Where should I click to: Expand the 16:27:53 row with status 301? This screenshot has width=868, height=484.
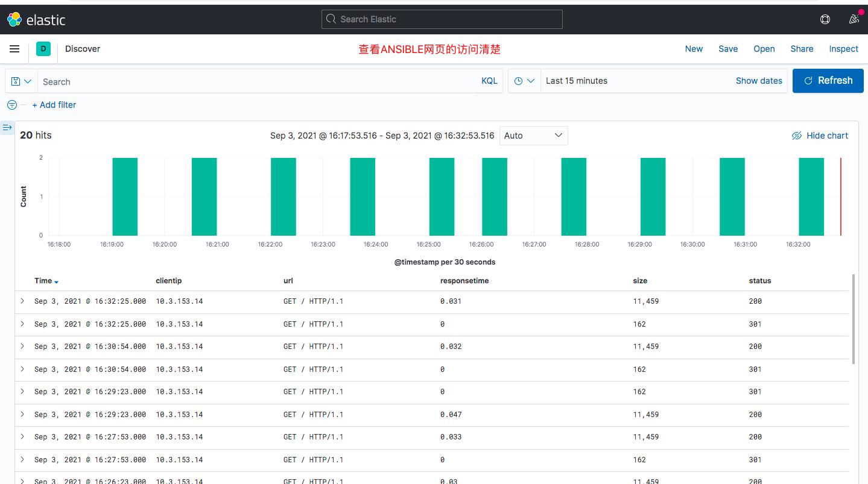point(22,459)
